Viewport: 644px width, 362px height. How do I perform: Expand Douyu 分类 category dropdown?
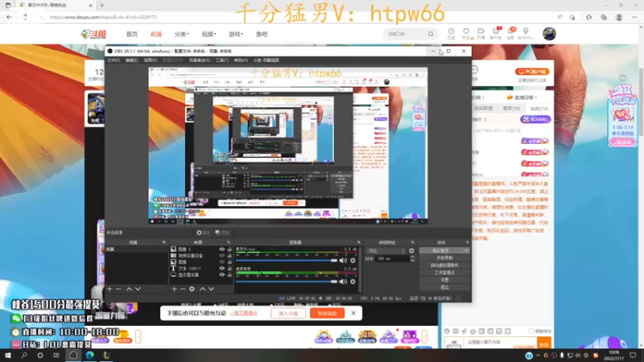[182, 34]
